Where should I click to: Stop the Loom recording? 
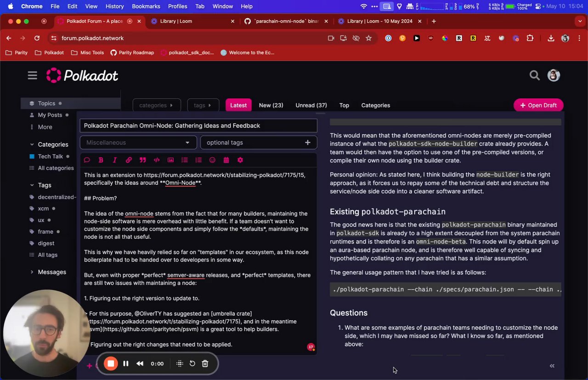pyautogui.click(x=111, y=363)
